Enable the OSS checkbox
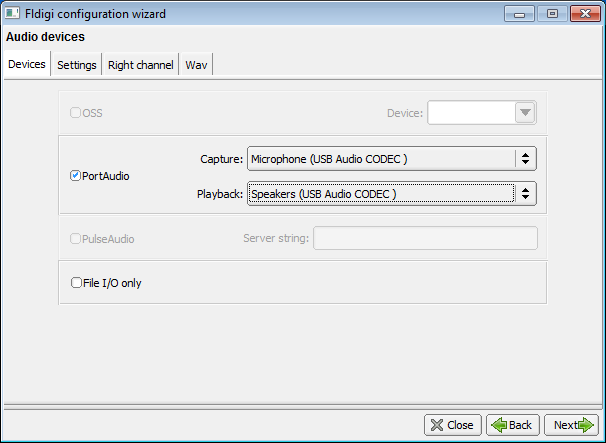606x443 pixels. 75,112
